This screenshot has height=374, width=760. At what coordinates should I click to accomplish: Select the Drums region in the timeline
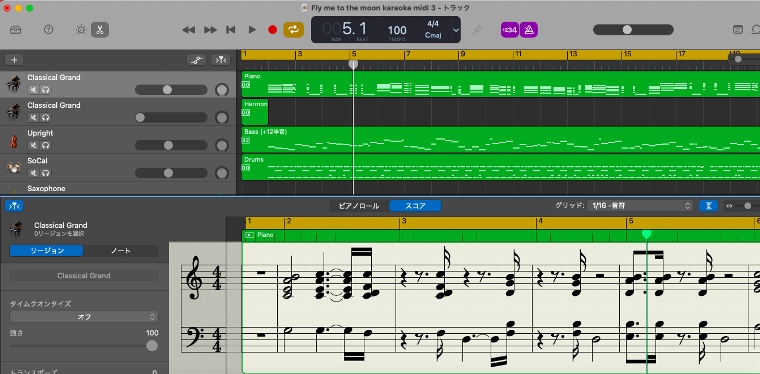click(500, 167)
